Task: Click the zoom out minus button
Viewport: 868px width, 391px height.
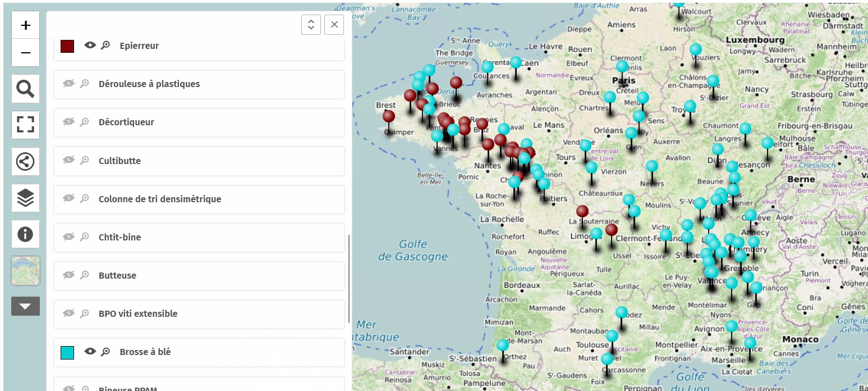Action: point(25,53)
